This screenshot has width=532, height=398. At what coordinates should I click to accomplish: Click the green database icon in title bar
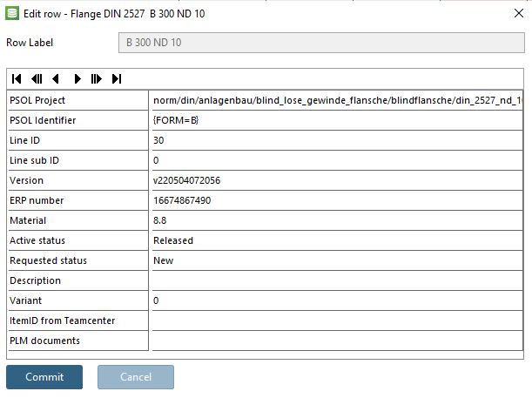12,14
